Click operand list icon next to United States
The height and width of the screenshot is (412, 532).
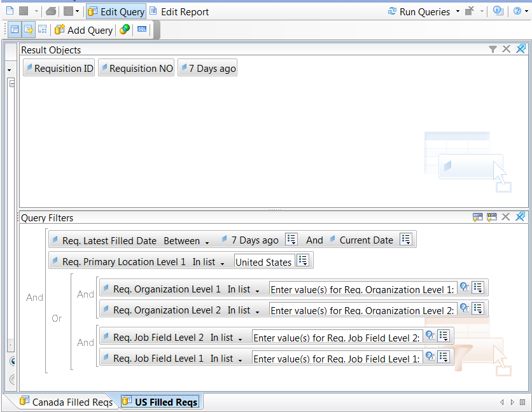point(303,261)
